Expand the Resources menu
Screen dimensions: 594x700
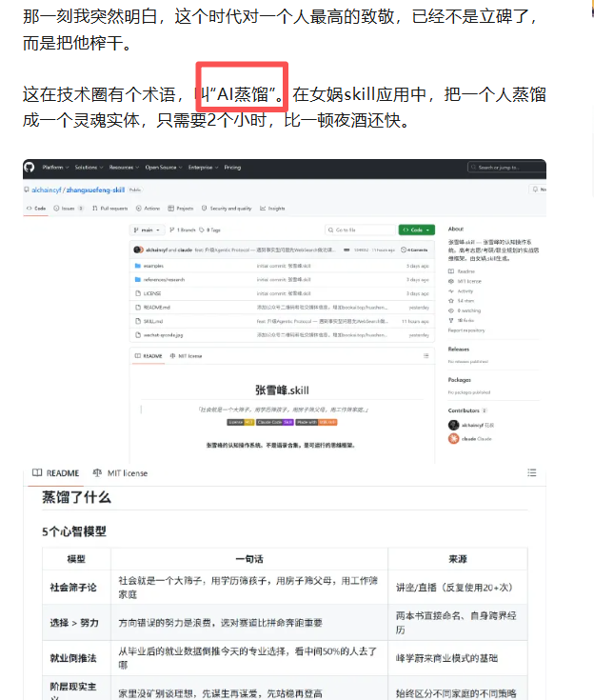tap(124, 168)
